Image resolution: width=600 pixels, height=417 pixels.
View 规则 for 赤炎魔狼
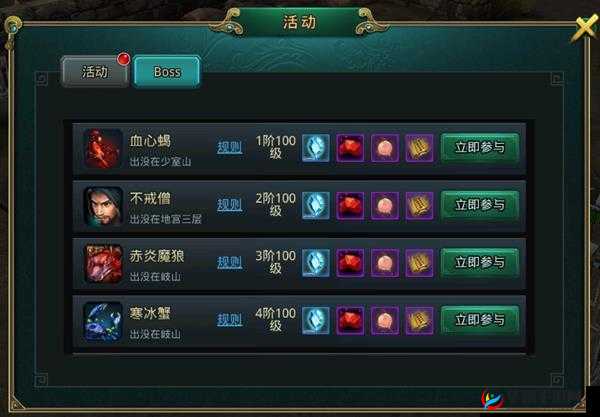(x=230, y=262)
